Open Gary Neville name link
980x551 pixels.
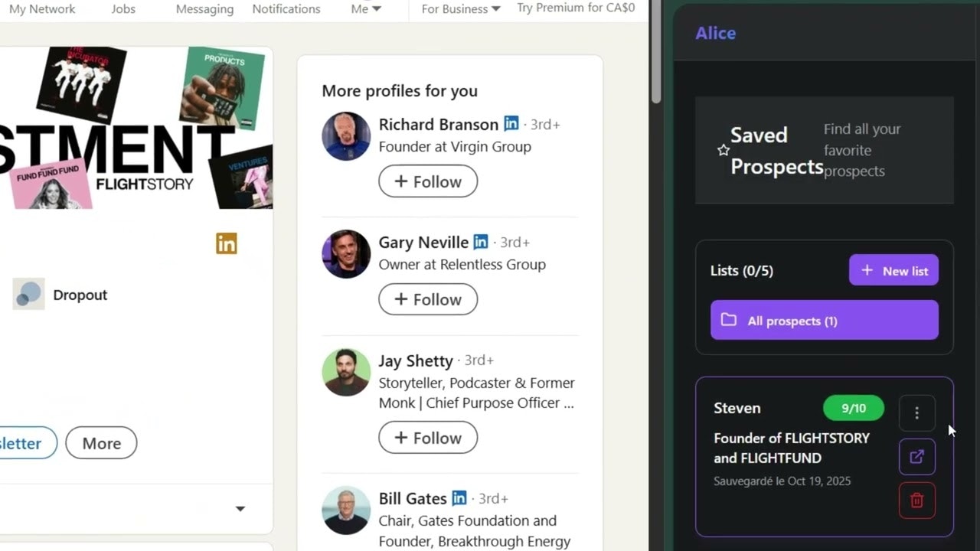click(x=423, y=242)
